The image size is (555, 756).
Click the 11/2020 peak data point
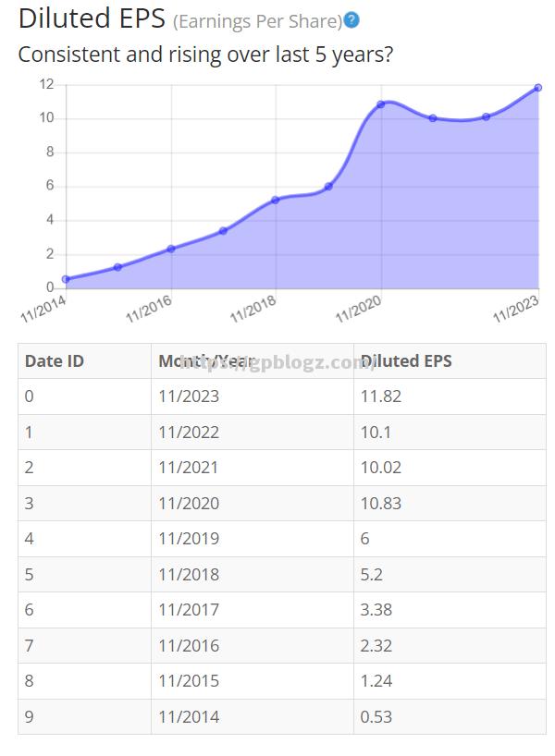[x=381, y=104]
